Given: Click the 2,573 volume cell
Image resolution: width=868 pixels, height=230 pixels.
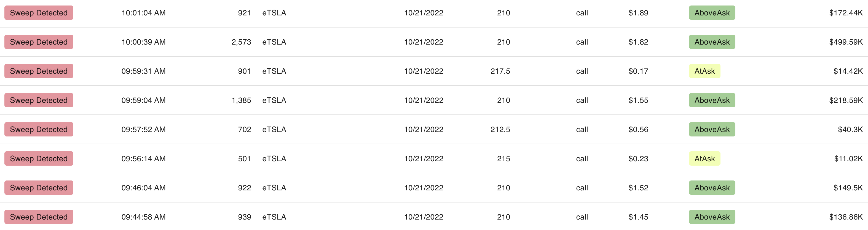Looking at the screenshot, I should (x=241, y=42).
